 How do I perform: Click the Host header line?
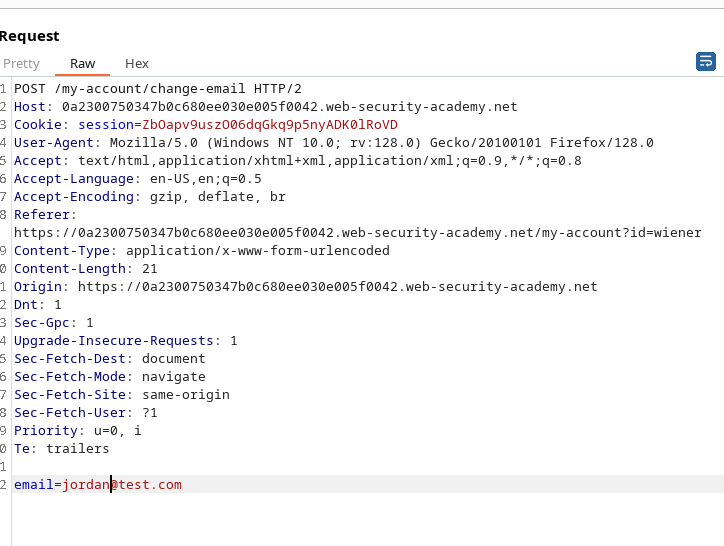pyautogui.click(x=265, y=107)
